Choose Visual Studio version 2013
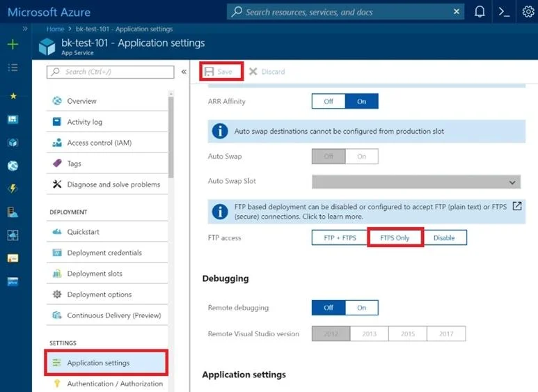The width and height of the screenshot is (538, 392). click(370, 334)
